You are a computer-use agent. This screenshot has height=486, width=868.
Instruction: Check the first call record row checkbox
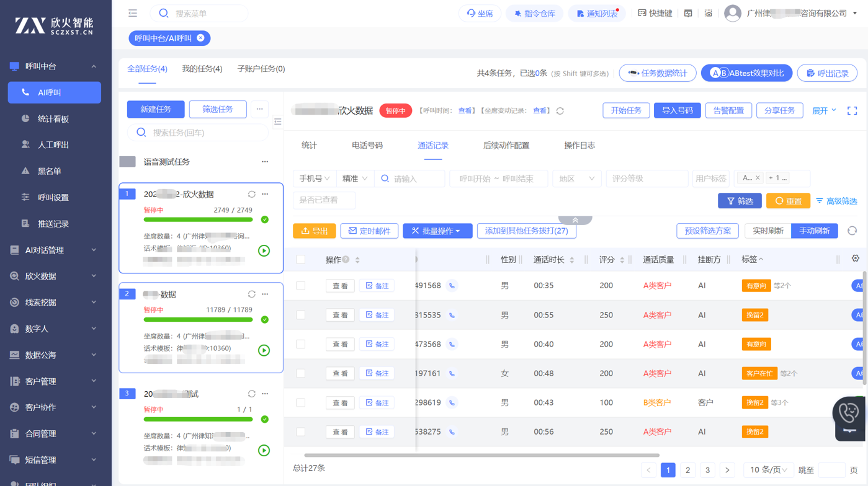pos(301,286)
